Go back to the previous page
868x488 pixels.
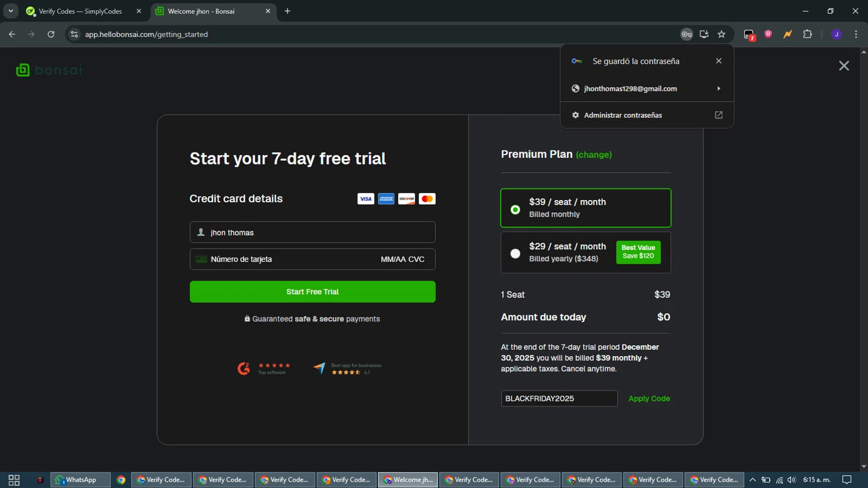12,34
